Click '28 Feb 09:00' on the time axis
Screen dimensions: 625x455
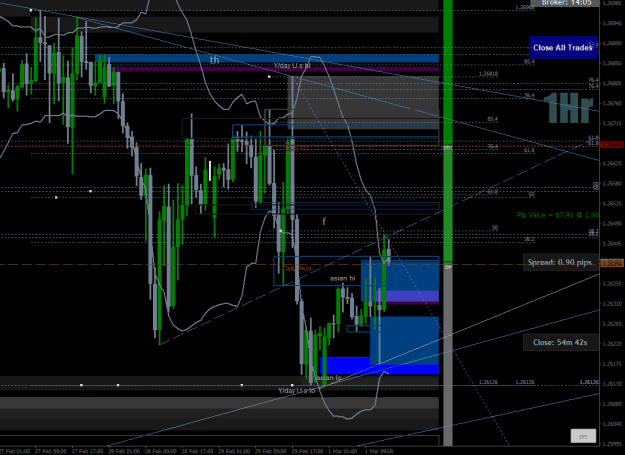pos(161,451)
